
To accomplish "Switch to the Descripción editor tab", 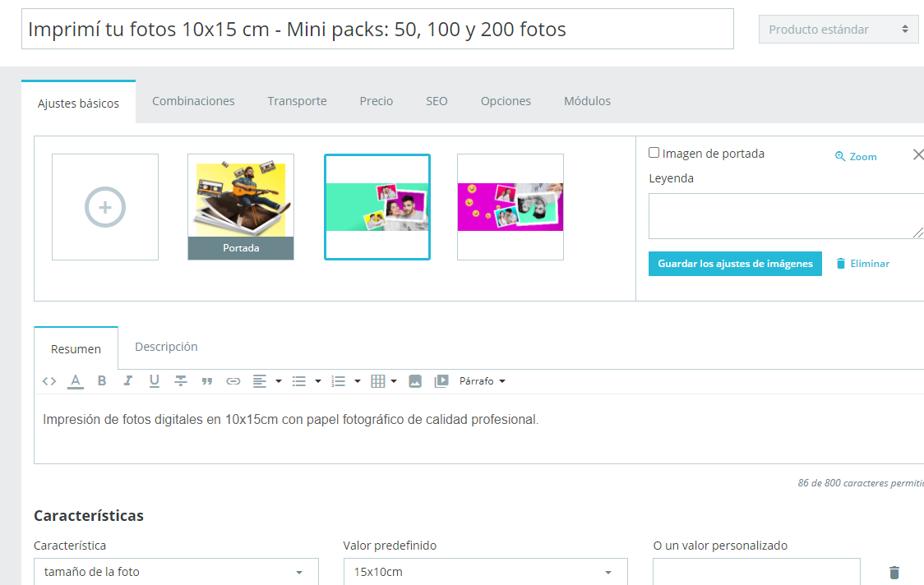I will click(x=166, y=347).
